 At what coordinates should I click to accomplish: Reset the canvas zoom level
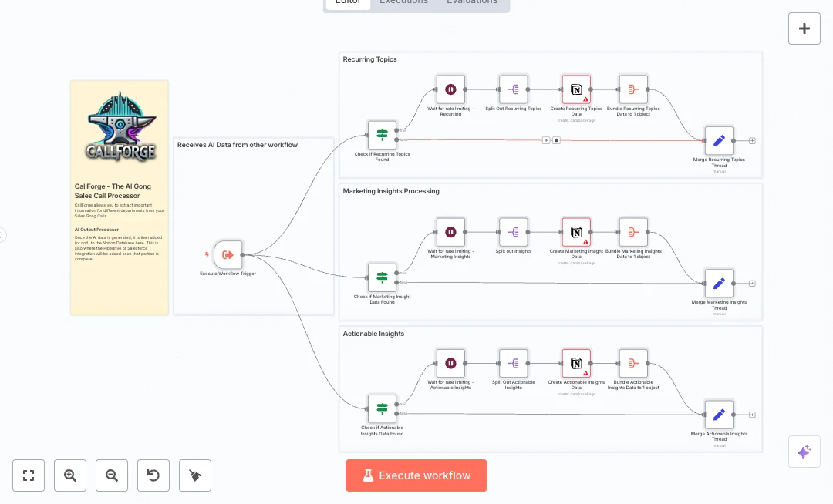coord(153,475)
